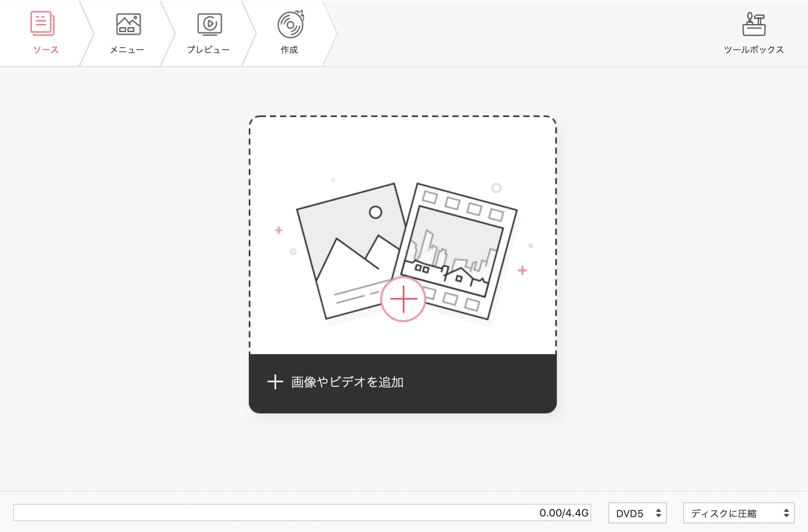Open the 作成 tab label
The width and height of the screenshot is (808, 532).
click(x=289, y=50)
